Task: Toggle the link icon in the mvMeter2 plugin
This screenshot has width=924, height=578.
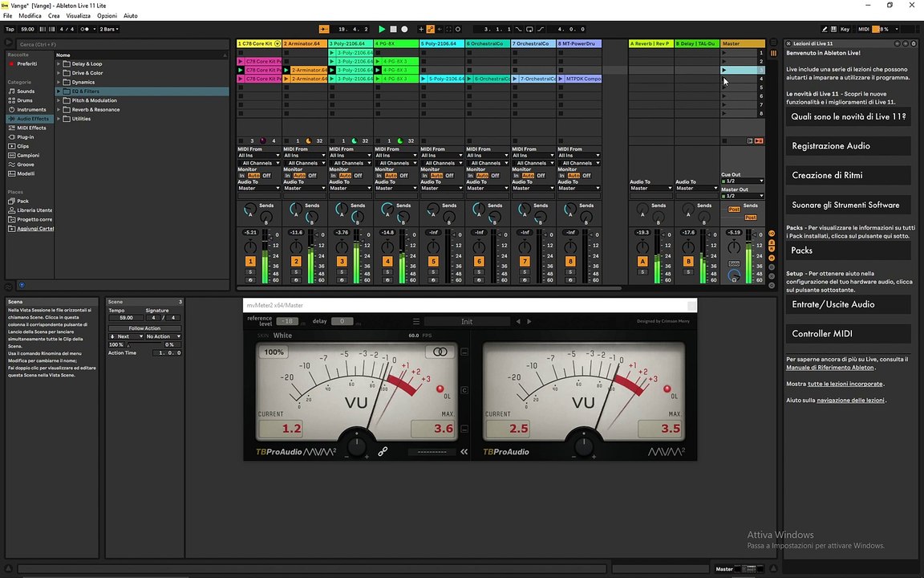Action: [x=383, y=451]
